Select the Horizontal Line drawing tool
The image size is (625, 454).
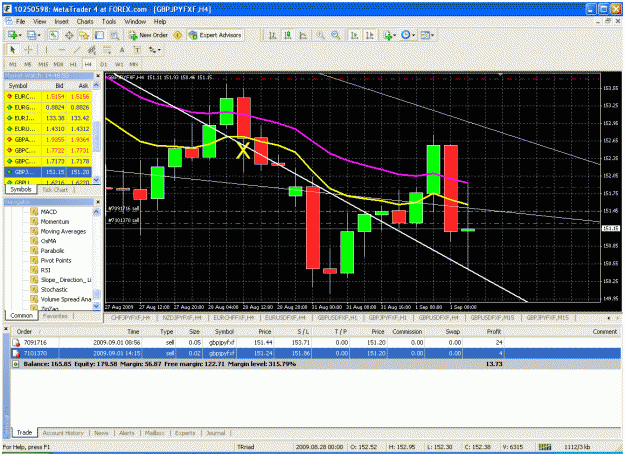pyautogui.click(x=61, y=50)
